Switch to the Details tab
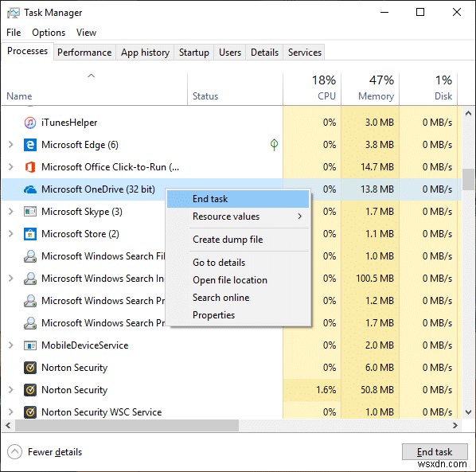This screenshot has width=476, height=472. (x=264, y=53)
